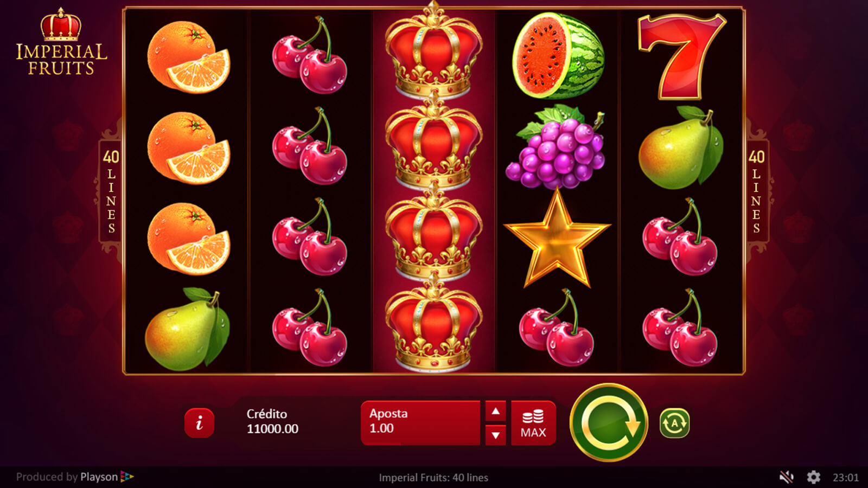Click the pear in first reel
The image size is (868, 488).
point(187,329)
